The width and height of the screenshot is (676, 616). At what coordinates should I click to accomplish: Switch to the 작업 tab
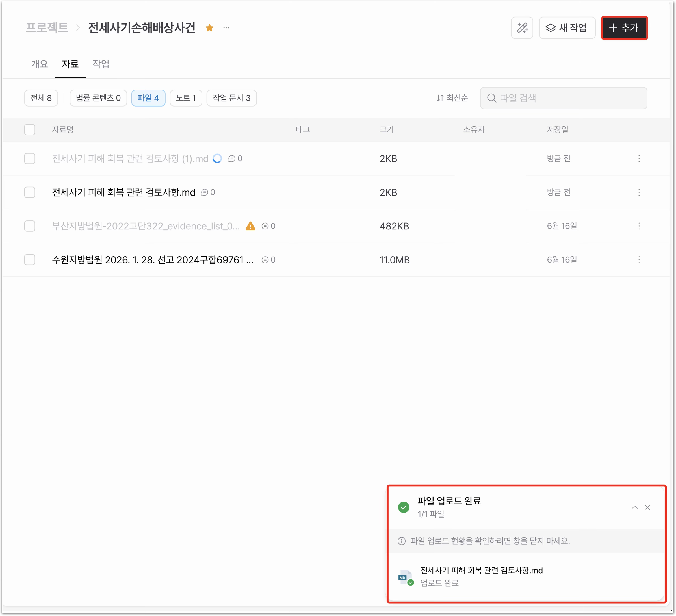click(x=101, y=64)
